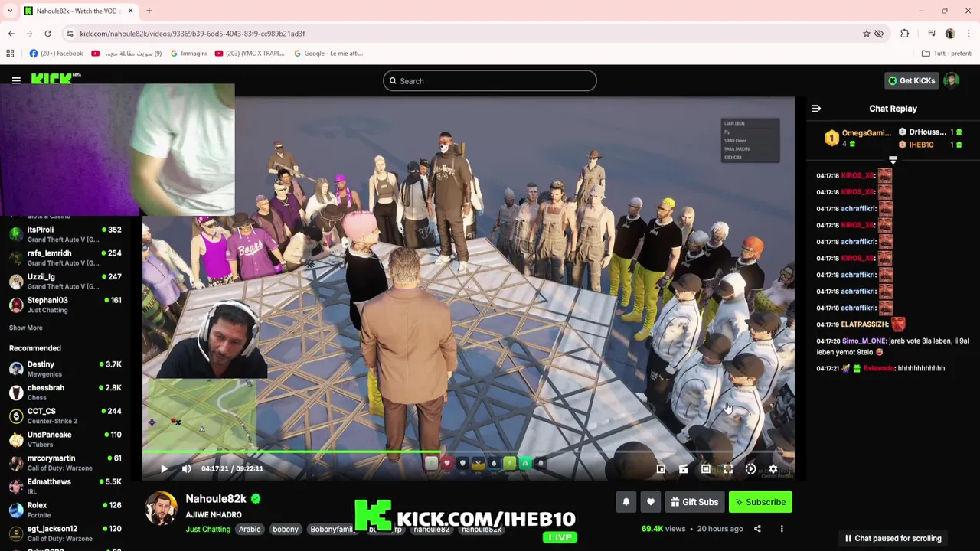Open the Immagini bookmark
Image resolution: width=980 pixels, height=551 pixels.
coord(188,54)
